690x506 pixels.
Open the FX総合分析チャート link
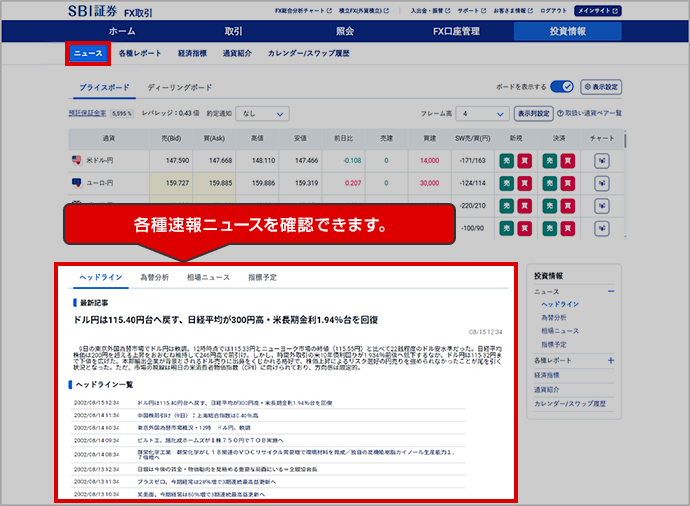pos(303,11)
